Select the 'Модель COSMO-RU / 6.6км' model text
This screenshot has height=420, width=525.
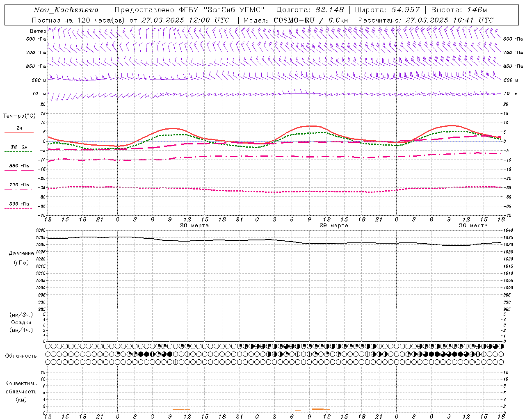click(296, 20)
